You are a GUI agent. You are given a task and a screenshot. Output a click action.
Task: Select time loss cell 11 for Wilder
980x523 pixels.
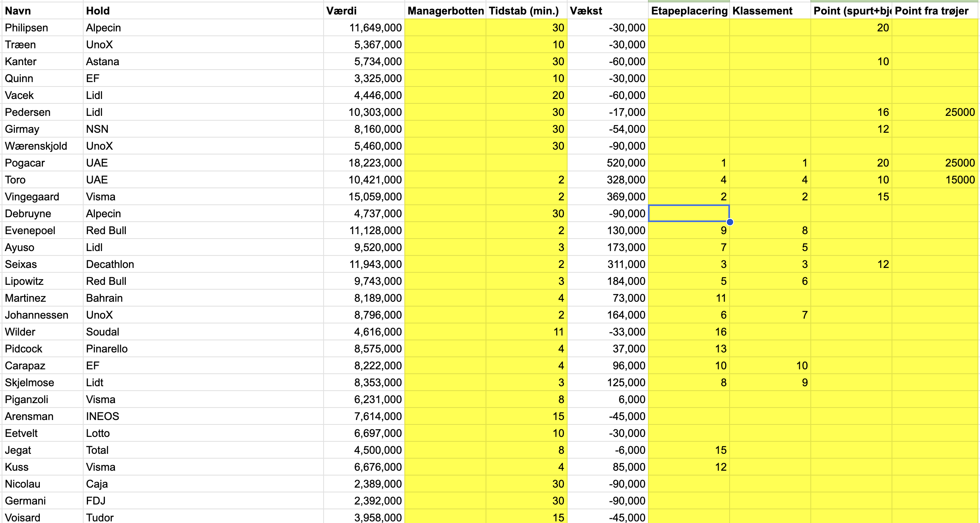tap(527, 332)
